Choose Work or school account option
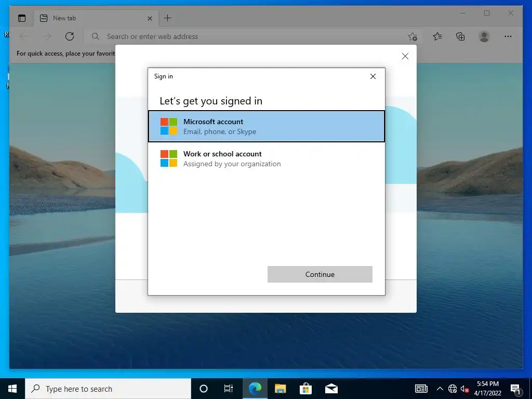This screenshot has width=532, height=399. click(267, 158)
